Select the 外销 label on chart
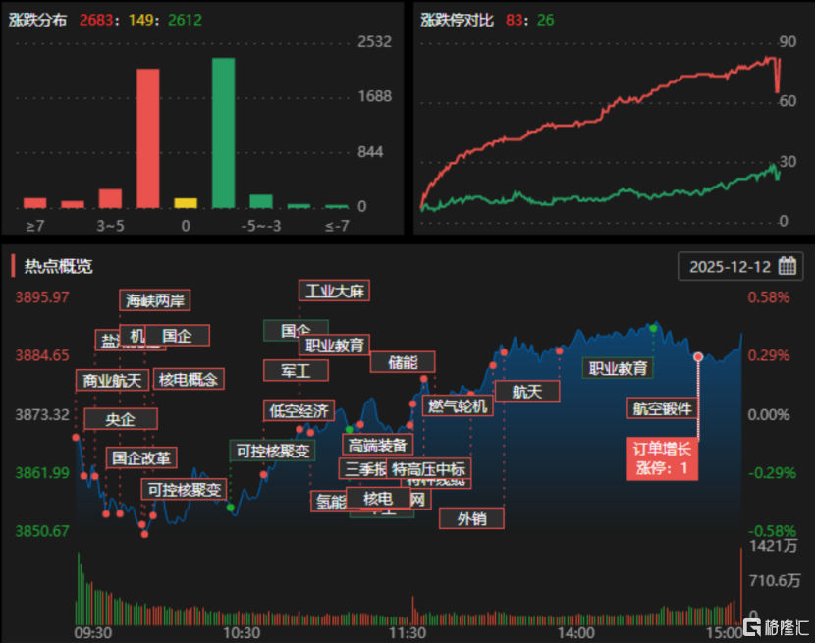This screenshot has width=816, height=644. [x=471, y=517]
